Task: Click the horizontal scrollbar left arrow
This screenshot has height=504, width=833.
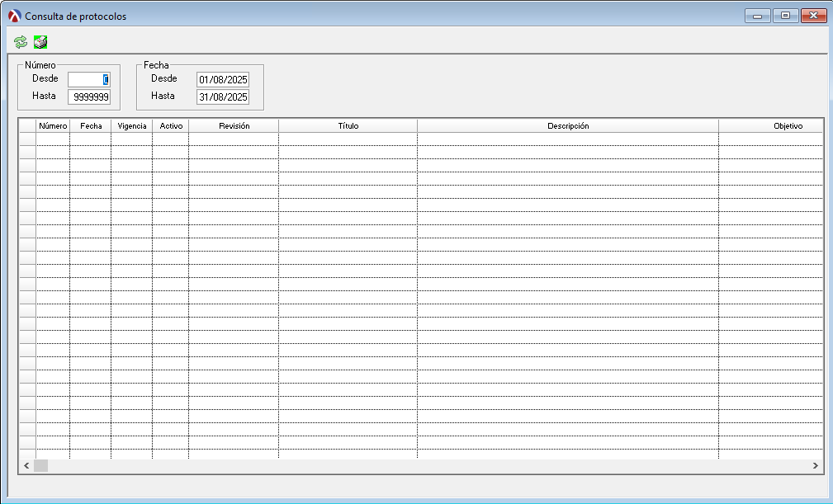Action: point(26,466)
